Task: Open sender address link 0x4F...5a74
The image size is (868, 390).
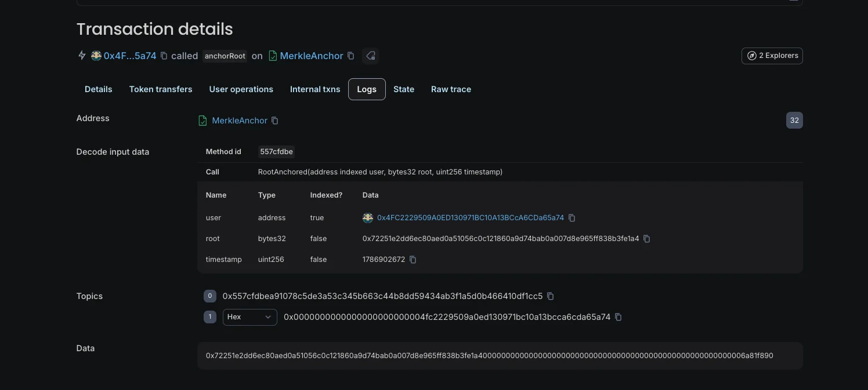Action: [130, 56]
